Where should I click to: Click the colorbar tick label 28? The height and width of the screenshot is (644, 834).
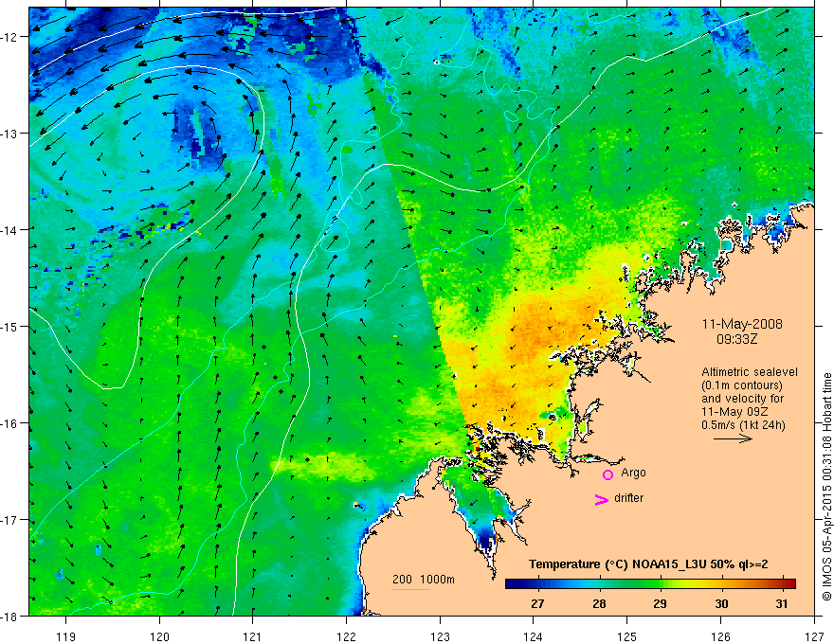(x=599, y=603)
